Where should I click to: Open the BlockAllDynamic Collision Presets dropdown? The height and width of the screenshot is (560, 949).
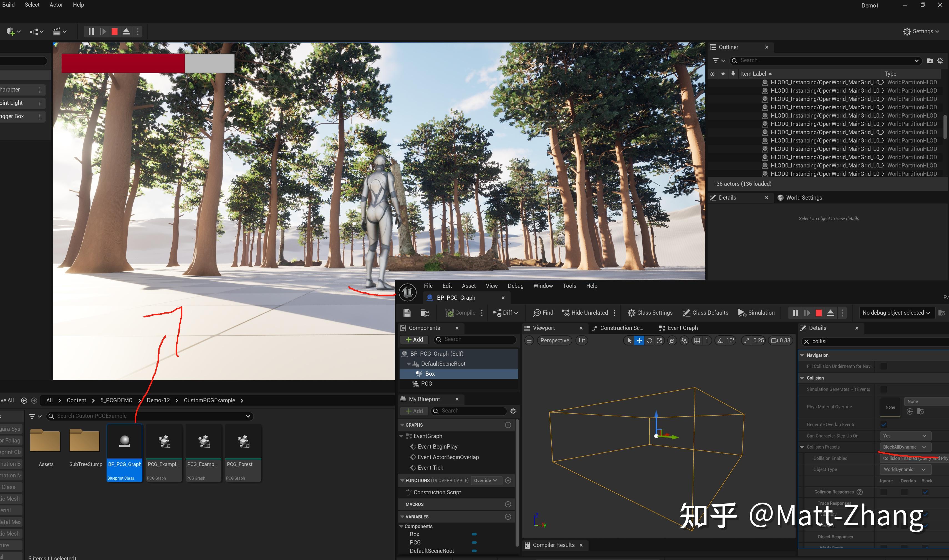[905, 447]
